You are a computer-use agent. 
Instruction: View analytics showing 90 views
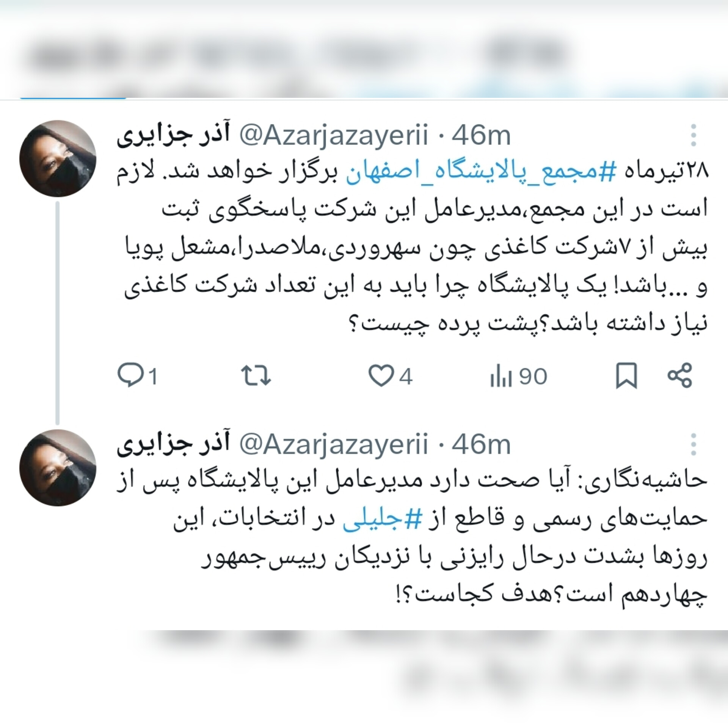pos(519,377)
